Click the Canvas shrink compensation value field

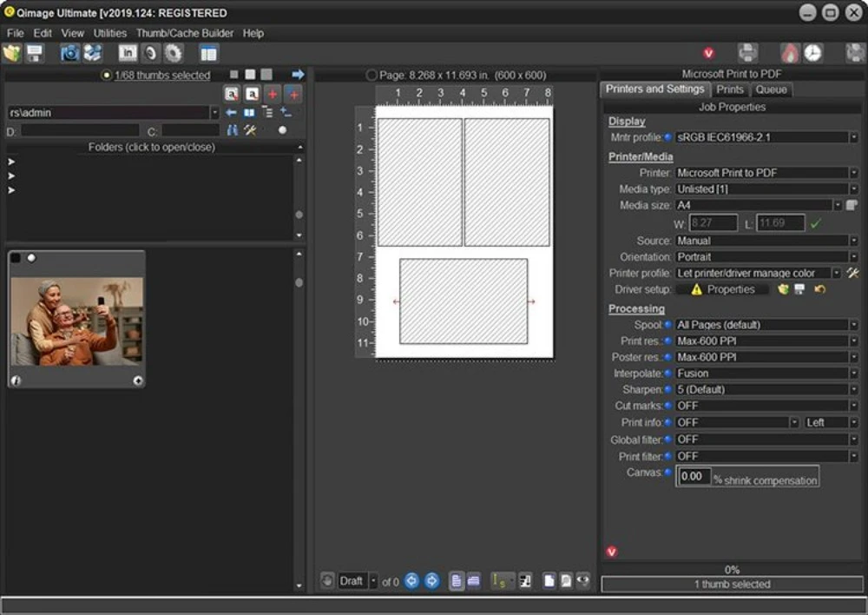click(x=694, y=476)
